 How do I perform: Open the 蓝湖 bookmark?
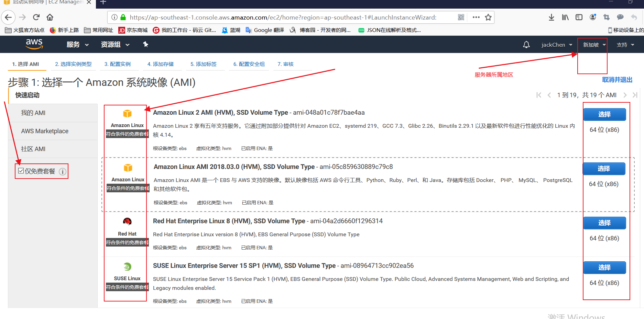coord(231,30)
